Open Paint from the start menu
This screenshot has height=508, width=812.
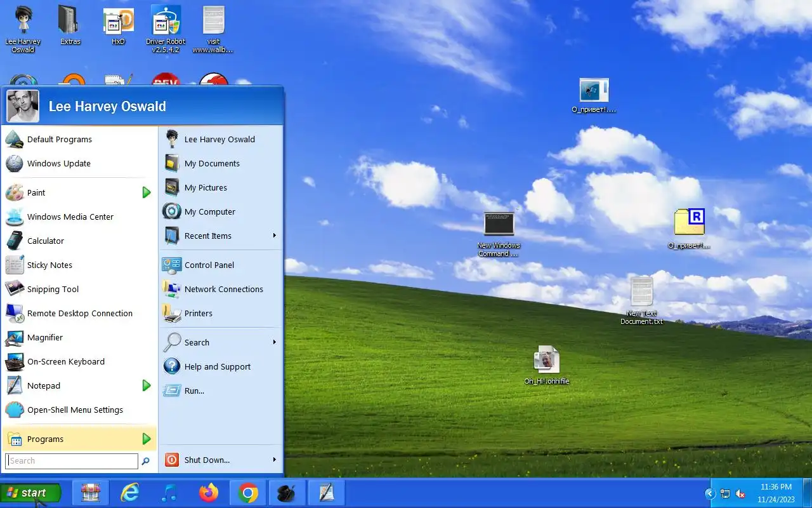72,192
